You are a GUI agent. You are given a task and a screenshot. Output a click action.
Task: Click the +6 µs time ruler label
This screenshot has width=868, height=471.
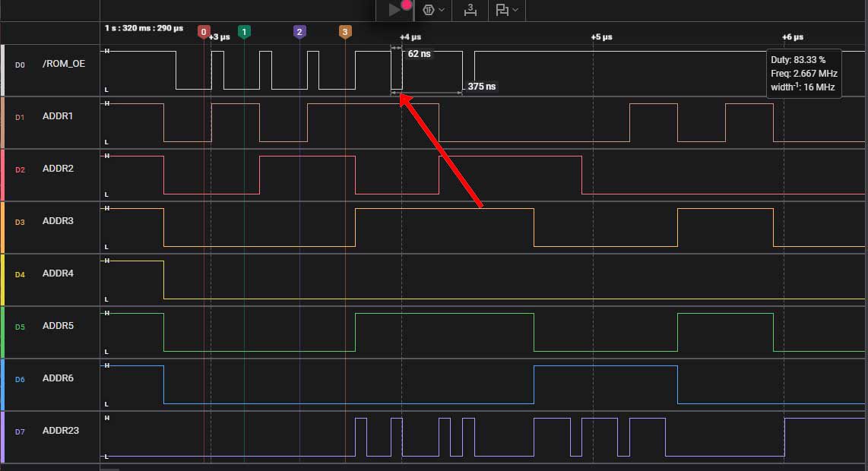pos(793,37)
